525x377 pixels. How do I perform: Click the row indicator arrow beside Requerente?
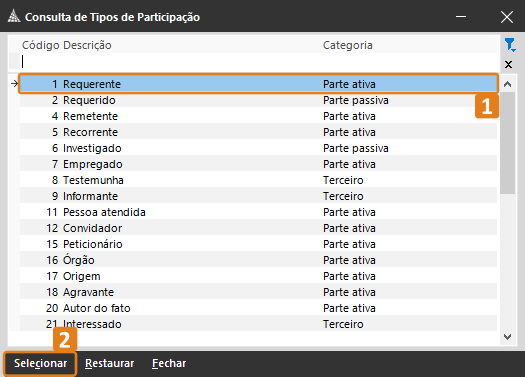tap(14, 84)
